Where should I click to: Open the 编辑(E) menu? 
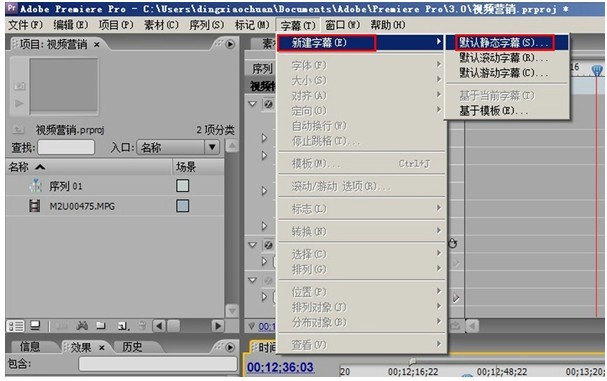pyautogui.click(x=71, y=25)
